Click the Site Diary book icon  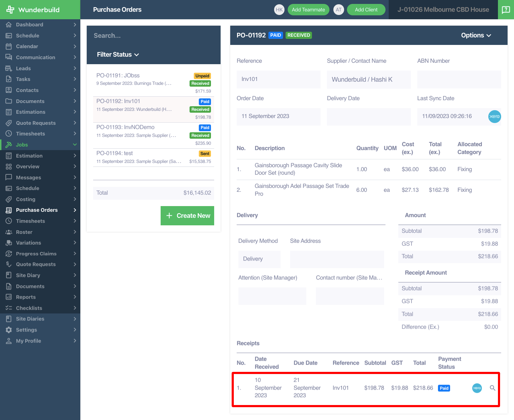(x=9, y=275)
